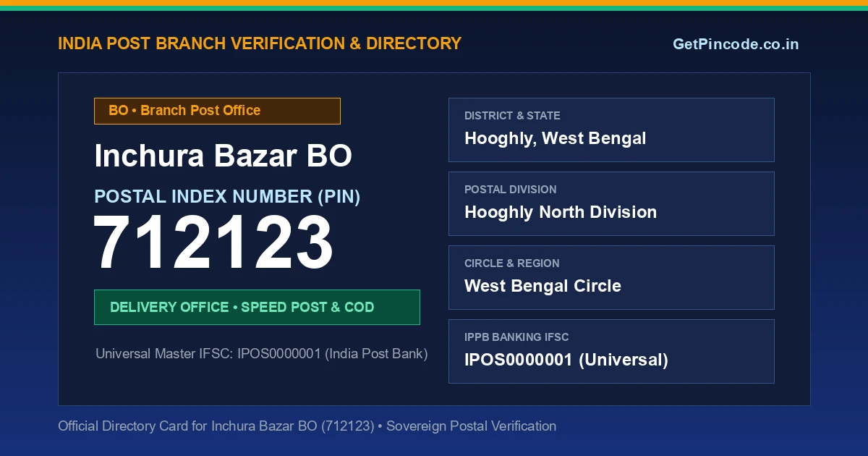Click the Official Directory Card footer text
868x456 pixels.
[307, 426]
